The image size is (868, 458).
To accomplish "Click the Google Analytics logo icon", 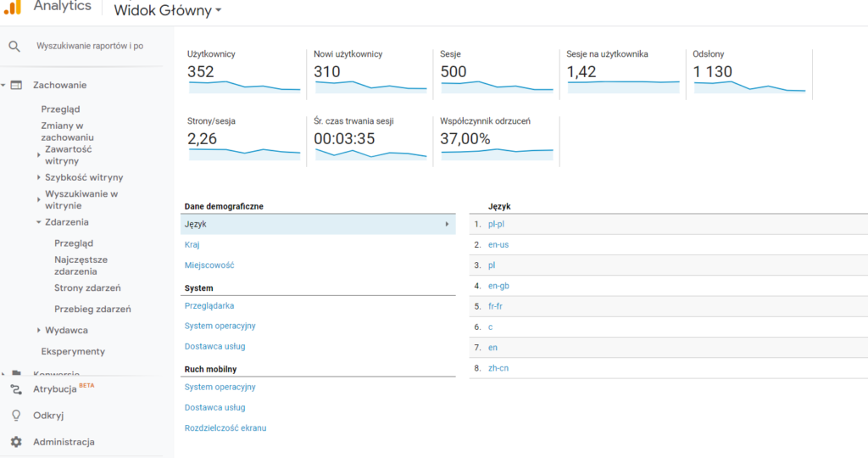I will pyautogui.click(x=13, y=7).
